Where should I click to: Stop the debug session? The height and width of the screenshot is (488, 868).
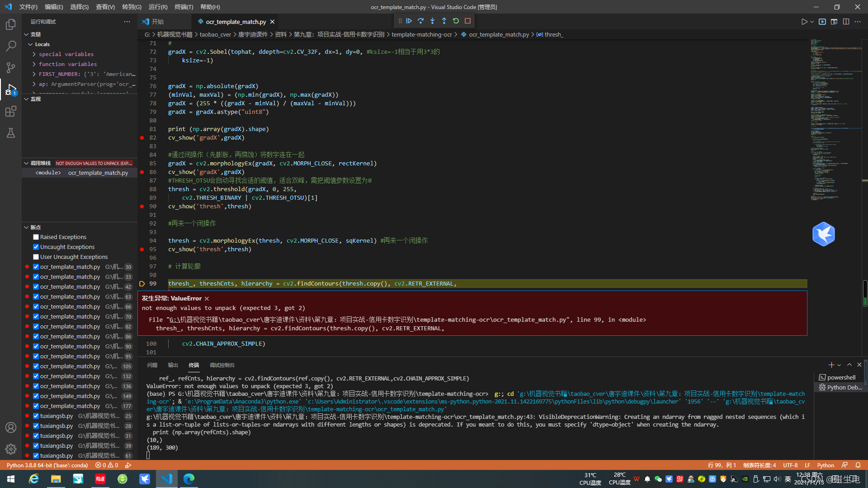pos(468,21)
